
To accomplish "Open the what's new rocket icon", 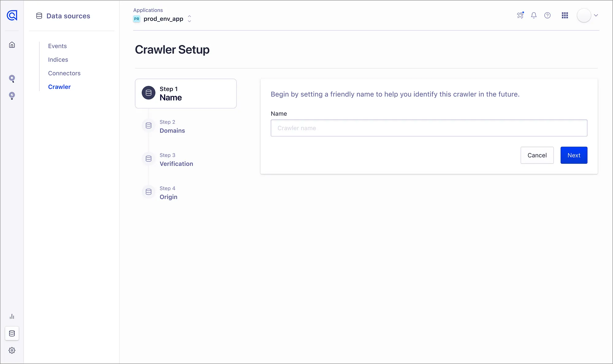I will click(x=520, y=15).
